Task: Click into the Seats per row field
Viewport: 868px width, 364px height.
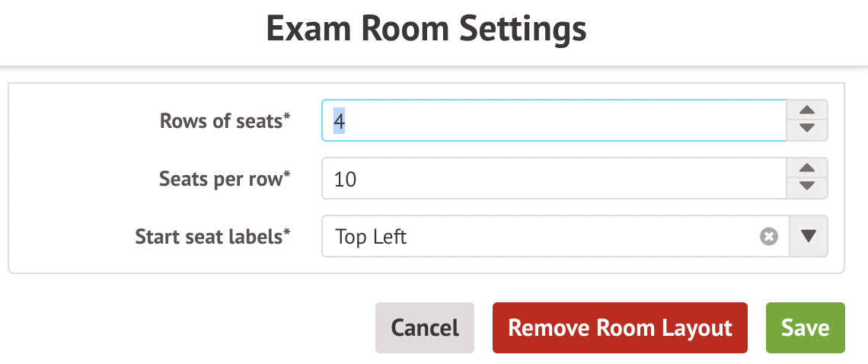Action: 554,178
